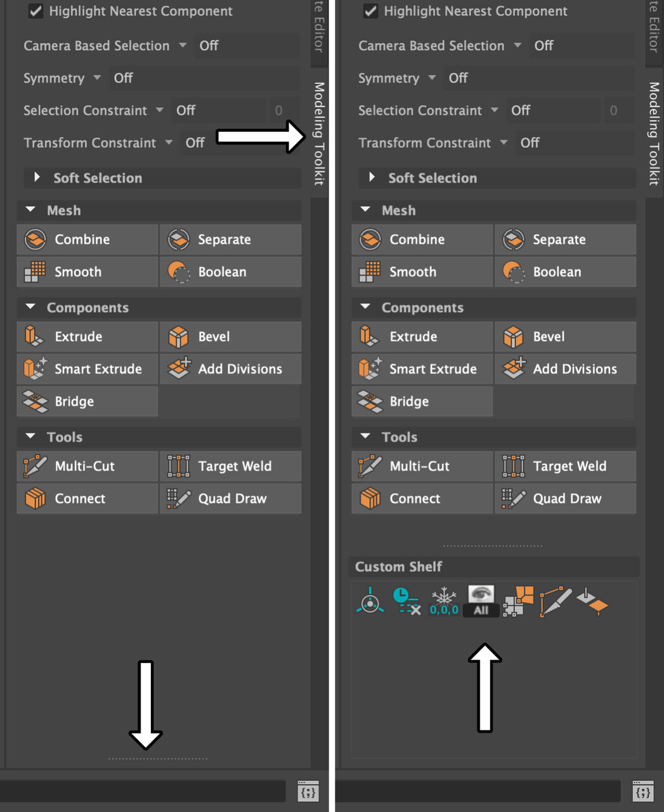Click the Show All eye icon
664x812 pixels.
[481, 600]
